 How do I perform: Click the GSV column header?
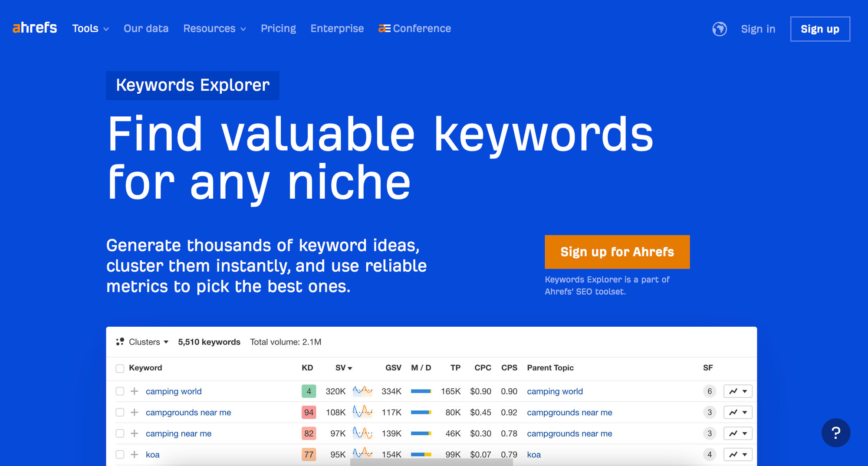(x=393, y=368)
